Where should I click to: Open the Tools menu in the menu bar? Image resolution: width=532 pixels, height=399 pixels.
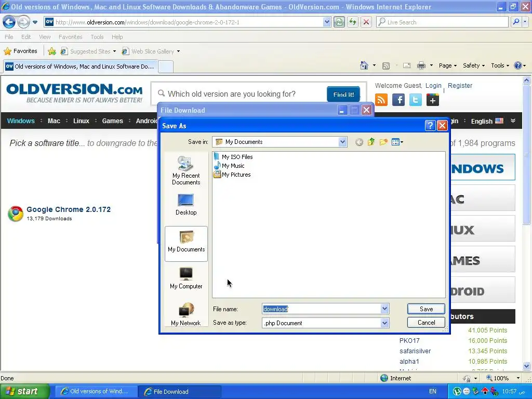97,37
